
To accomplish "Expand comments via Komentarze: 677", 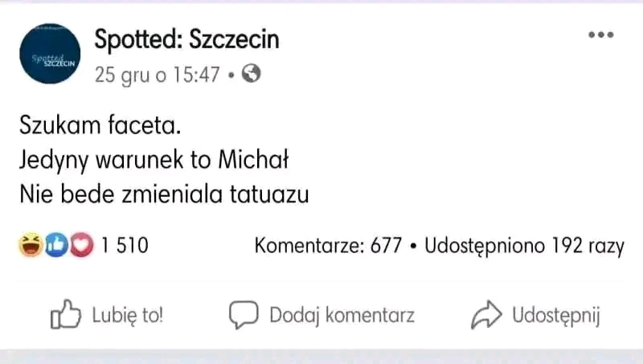I will click(327, 246).
